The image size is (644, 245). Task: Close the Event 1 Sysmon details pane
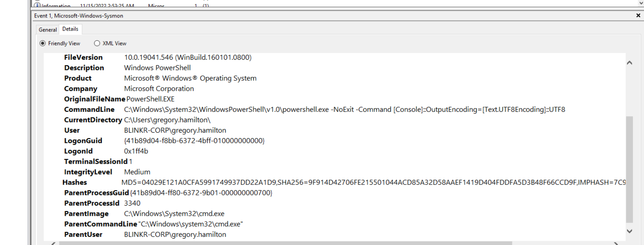(638, 16)
